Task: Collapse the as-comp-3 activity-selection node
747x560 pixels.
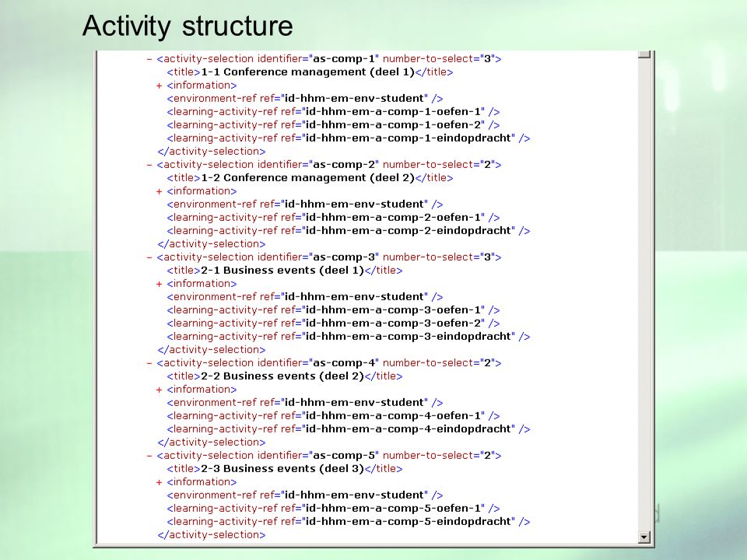Action: (x=149, y=257)
